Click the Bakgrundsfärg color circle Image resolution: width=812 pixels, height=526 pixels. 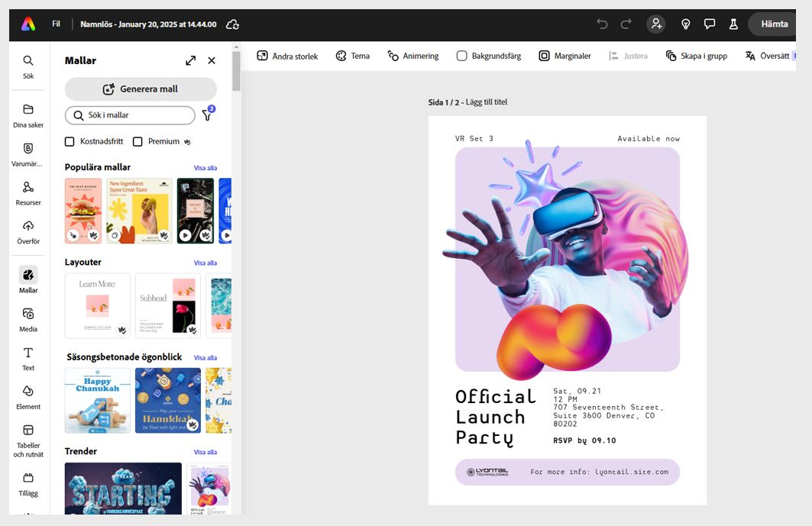[461, 55]
